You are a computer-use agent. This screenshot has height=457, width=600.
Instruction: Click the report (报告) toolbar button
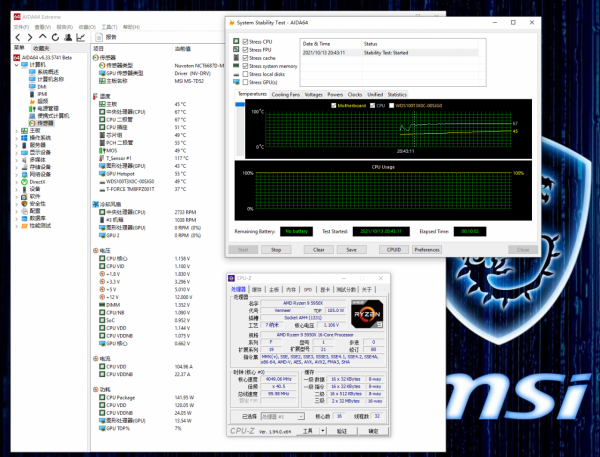(x=107, y=37)
